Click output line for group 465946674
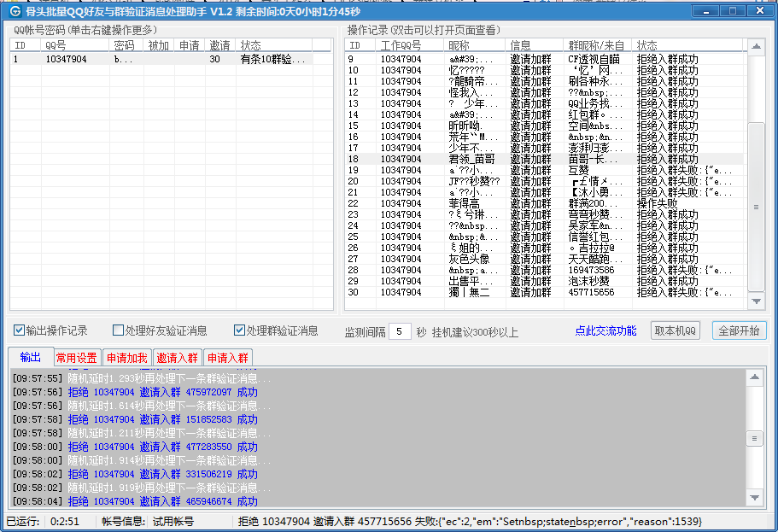The width and height of the screenshot is (778, 532). [x=135, y=501]
